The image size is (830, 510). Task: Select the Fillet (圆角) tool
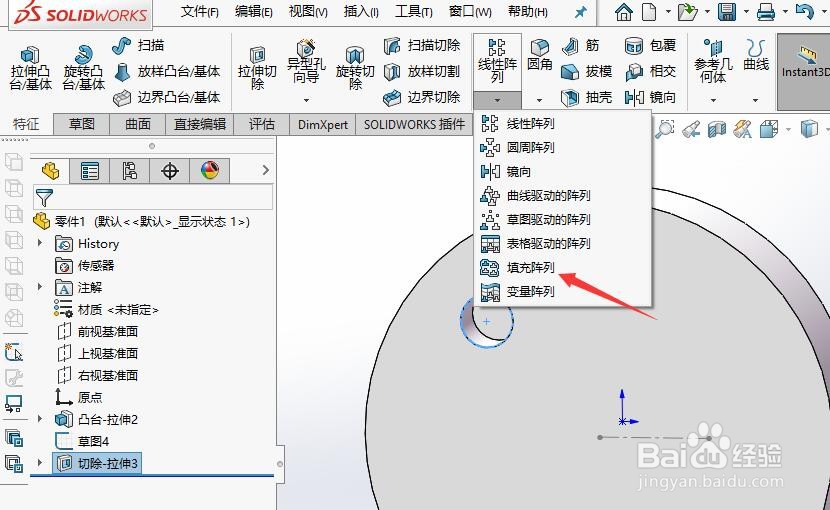pyautogui.click(x=539, y=55)
